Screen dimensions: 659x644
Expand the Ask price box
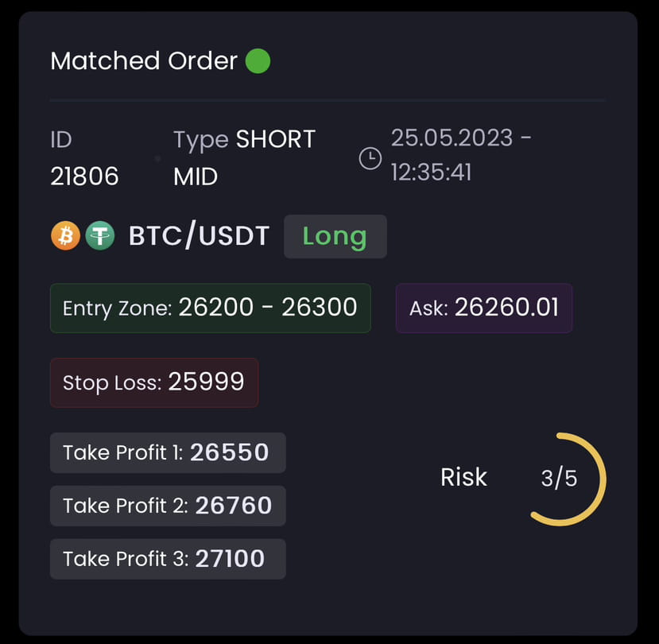coord(483,308)
